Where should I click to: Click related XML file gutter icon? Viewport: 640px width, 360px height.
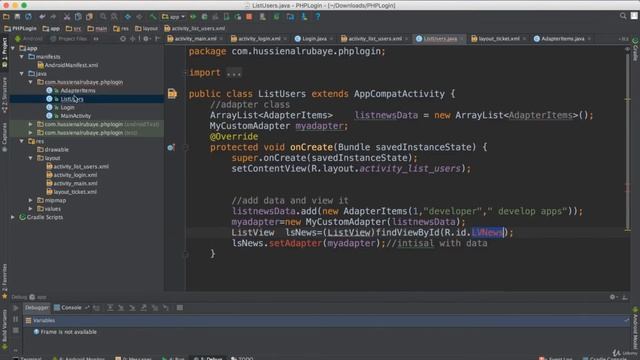pyautogui.click(x=172, y=94)
